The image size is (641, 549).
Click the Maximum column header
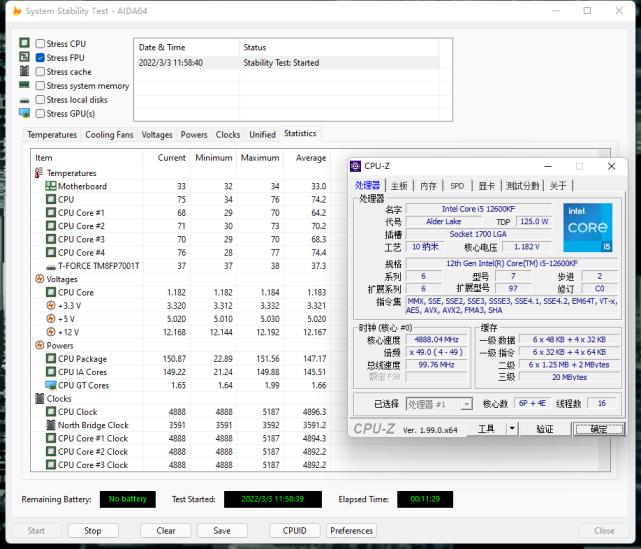click(x=260, y=158)
